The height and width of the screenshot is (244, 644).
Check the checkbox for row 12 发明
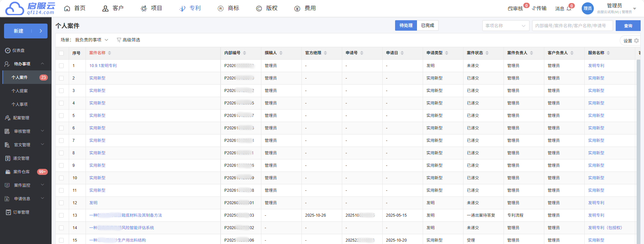[x=61, y=203]
